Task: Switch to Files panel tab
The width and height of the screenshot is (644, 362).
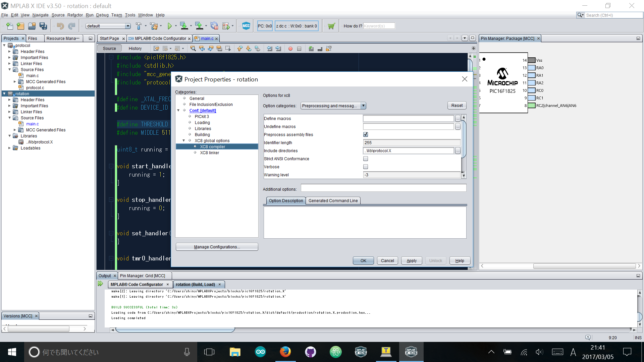Action: click(33, 39)
